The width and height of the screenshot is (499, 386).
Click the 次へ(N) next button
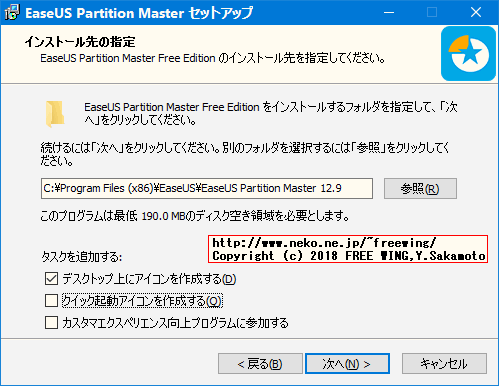347,364
